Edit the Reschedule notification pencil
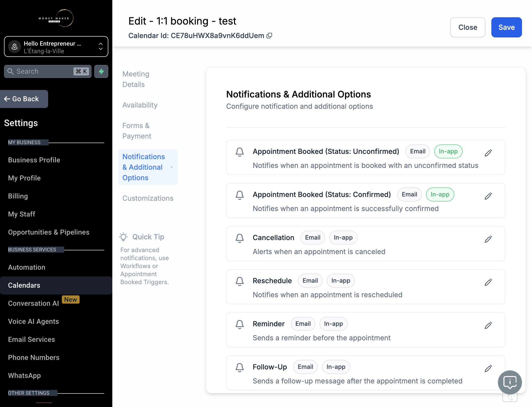Screen dimensions: 532x407 click(x=488, y=282)
